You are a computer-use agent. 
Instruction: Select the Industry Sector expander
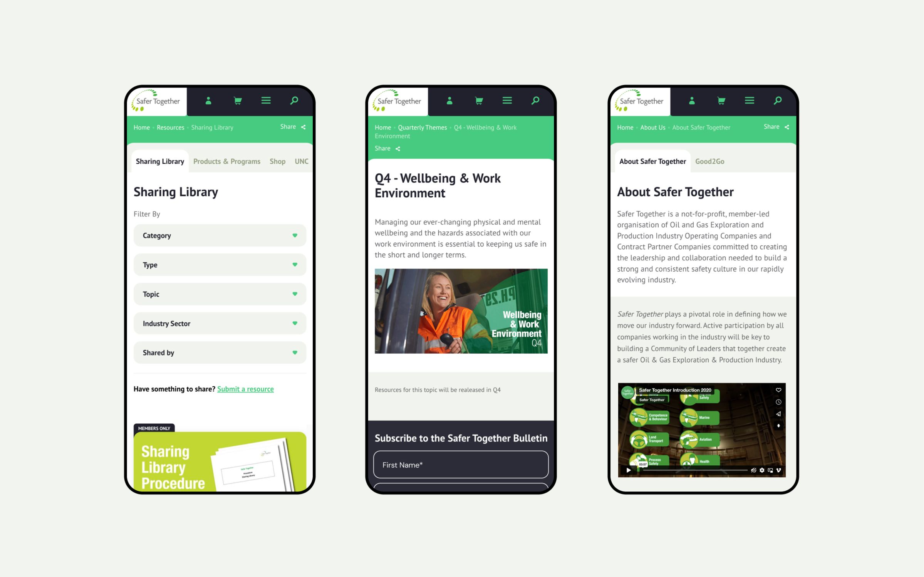click(x=220, y=324)
